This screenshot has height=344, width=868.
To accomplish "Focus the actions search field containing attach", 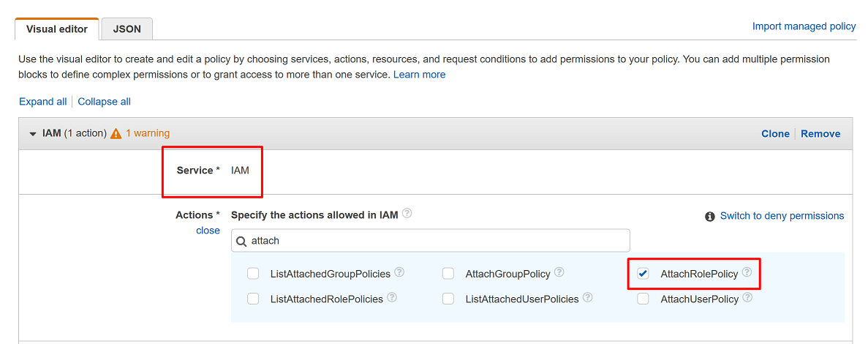I will [430, 241].
